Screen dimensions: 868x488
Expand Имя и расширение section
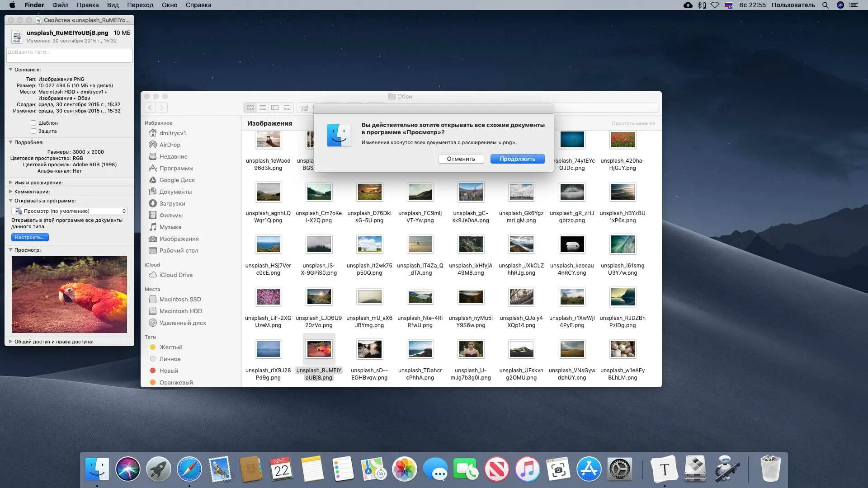click(x=10, y=183)
